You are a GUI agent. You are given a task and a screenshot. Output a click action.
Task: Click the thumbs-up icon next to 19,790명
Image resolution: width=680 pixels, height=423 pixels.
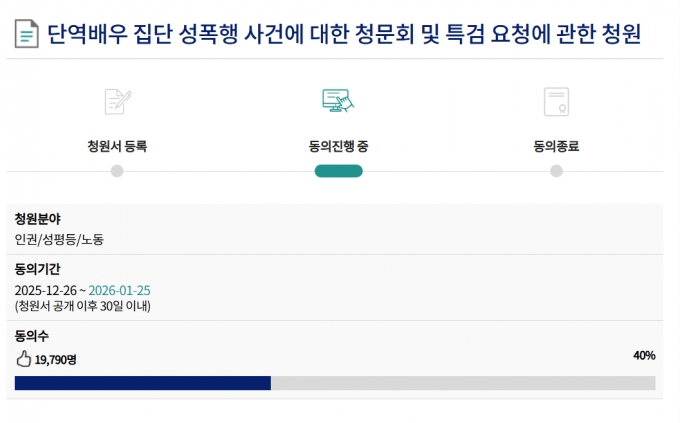pos(23,358)
